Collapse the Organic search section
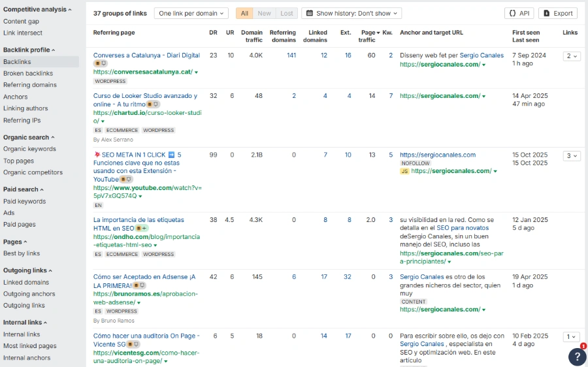This screenshot has height=367, width=588. (x=29, y=137)
